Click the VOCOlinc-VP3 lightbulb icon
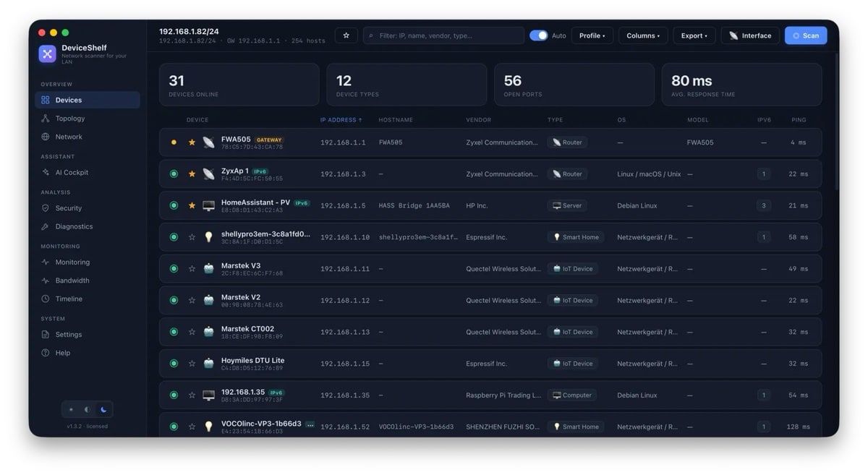 [x=208, y=427]
